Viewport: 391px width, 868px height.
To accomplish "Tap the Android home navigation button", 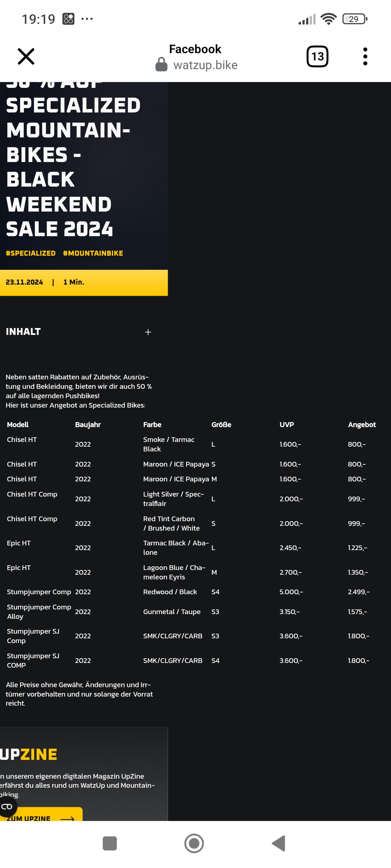I will pyautogui.click(x=194, y=843).
